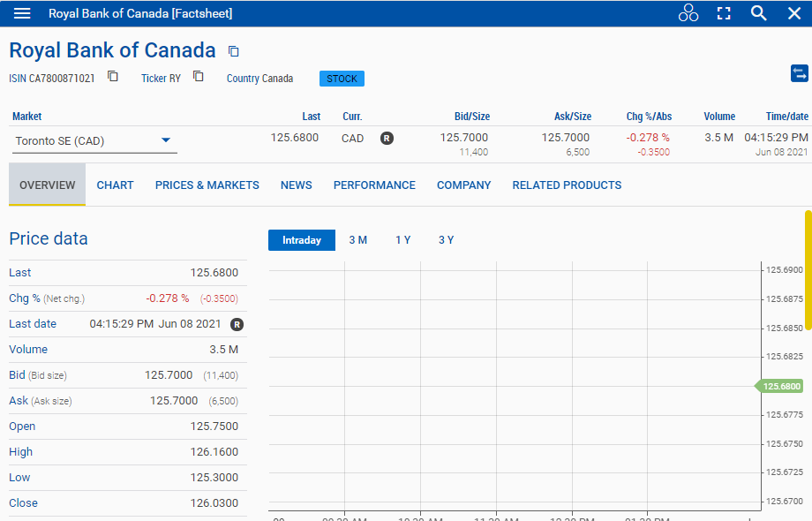This screenshot has height=521, width=812.
Task: Click the Curr. column header
Action: 352,117
